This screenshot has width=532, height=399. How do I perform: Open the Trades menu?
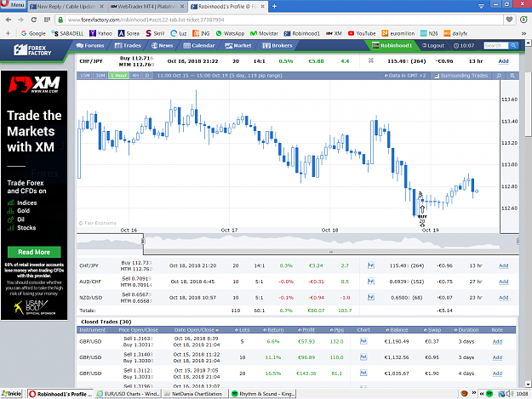click(128, 45)
